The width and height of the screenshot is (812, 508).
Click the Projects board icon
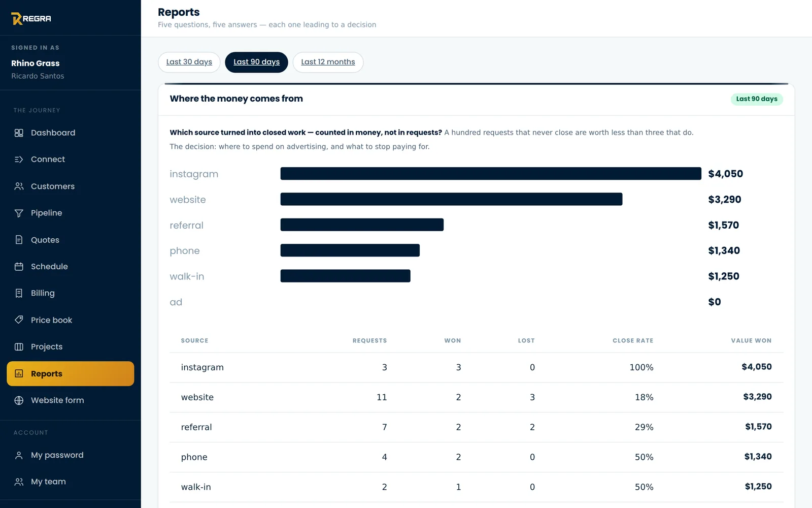point(19,347)
